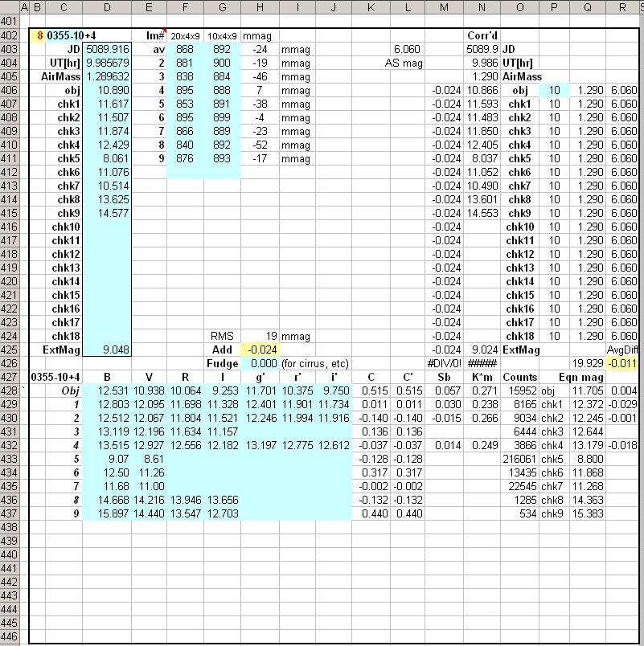644x646 pixels.
Task: Click the 10x4x9 header cell
Action: 222,36
